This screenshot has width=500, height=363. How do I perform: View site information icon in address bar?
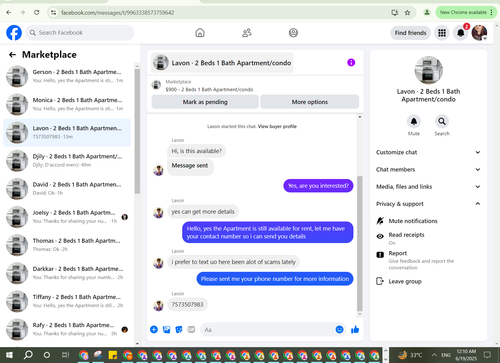(53, 13)
